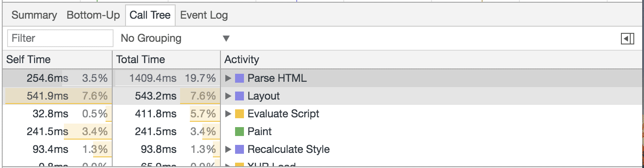Screen dimensions: 644x168
Task: Click the purple Recalculate Style category square
Action: pyautogui.click(x=240, y=149)
